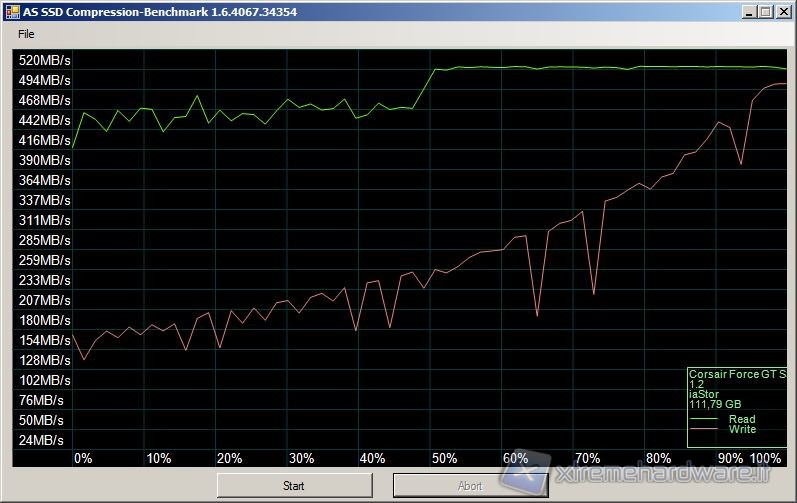Click the 100% mark on the horizontal axis
The image size is (797, 503).
click(765, 459)
